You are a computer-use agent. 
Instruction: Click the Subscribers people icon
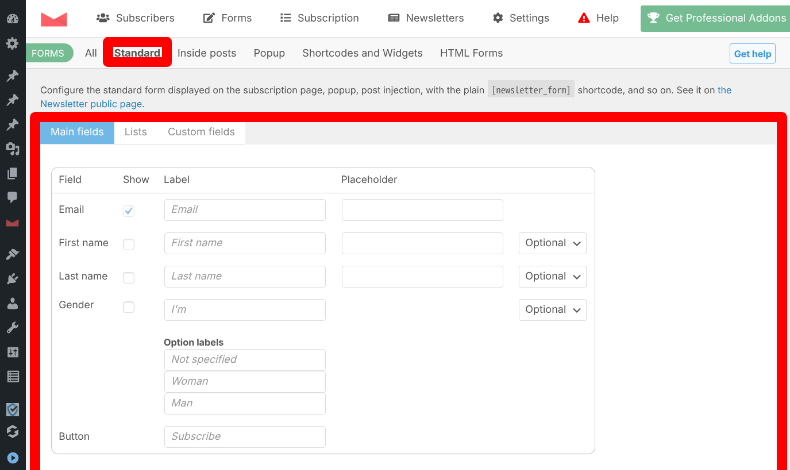(x=103, y=18)
